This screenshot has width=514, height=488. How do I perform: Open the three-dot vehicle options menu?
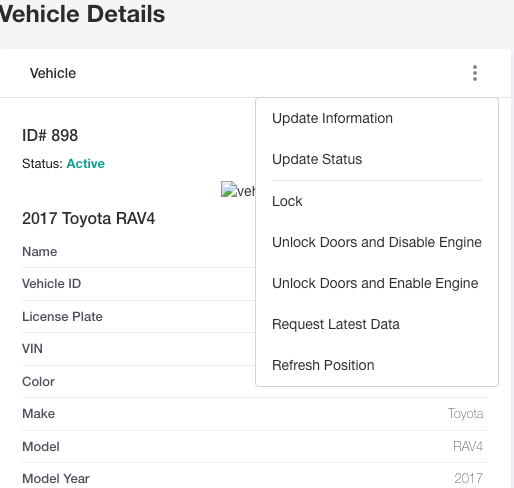(x=475, y=73)
